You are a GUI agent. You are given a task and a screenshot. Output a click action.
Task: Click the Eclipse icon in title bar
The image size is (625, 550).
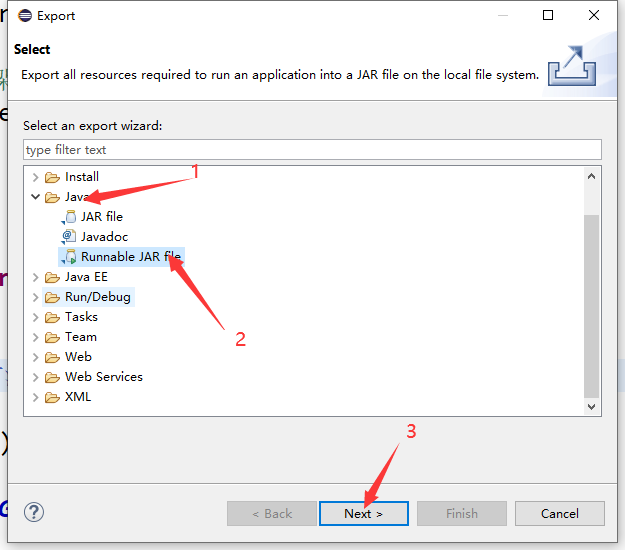21,15
